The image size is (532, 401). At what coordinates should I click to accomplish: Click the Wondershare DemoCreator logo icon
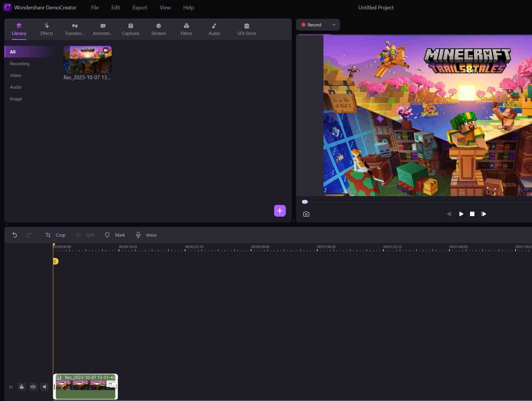(x=7, y=7)
